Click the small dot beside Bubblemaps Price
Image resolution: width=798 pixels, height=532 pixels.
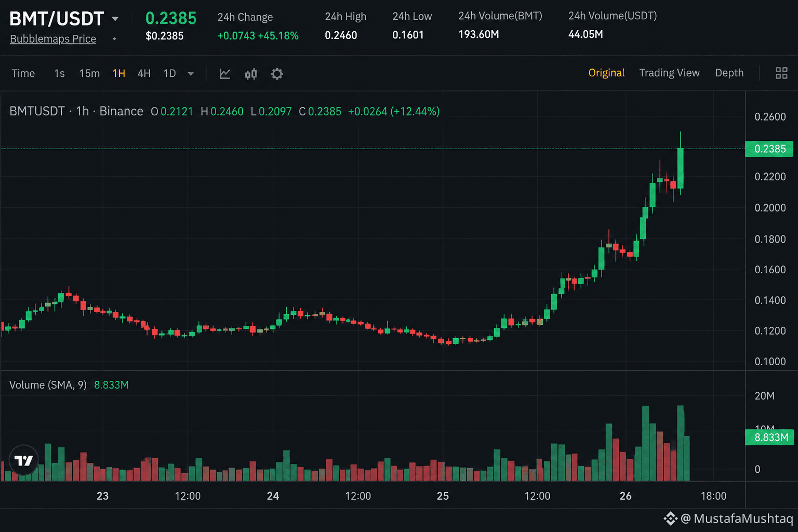click(x=114, y=39)
